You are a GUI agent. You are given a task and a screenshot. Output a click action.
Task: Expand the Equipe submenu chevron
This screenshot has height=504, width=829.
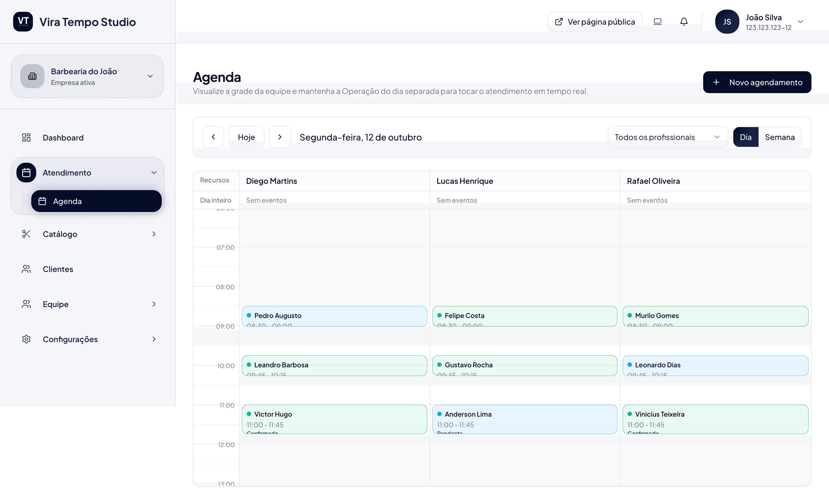click(x=154, y=304)
